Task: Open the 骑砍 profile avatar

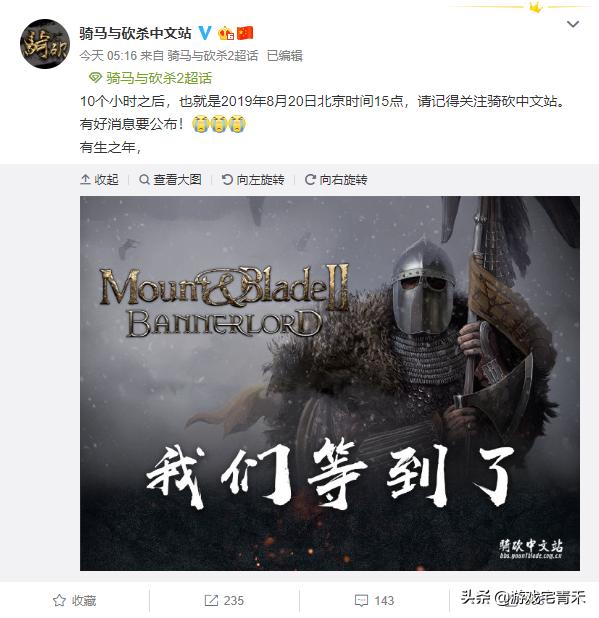Action: (x=45, y=44)
